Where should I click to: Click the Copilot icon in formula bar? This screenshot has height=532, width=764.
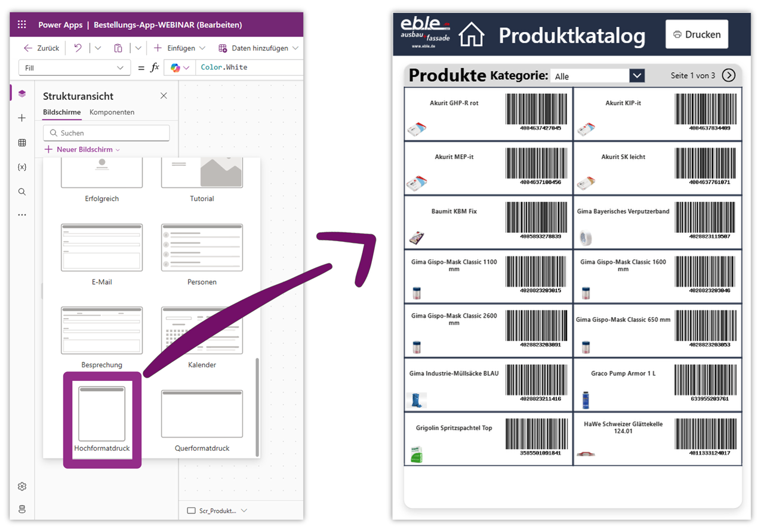(175, 67)
